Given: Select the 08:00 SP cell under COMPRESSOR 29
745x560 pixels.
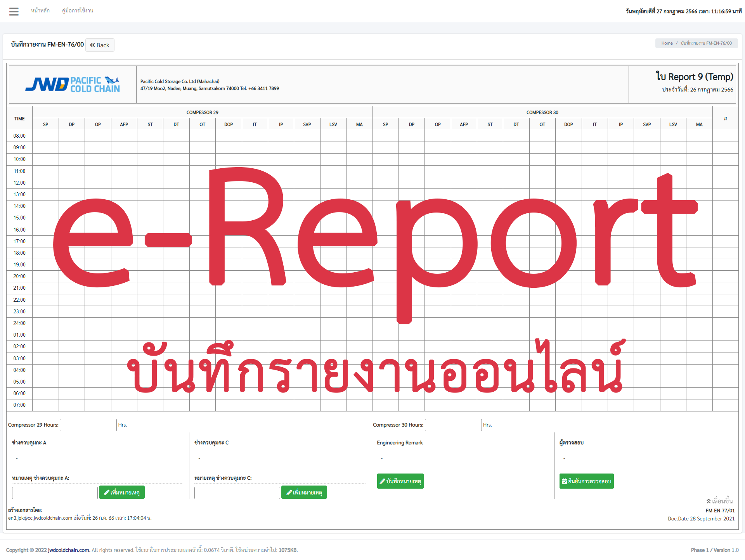Looking at the screenshot, I should [45, 136].
